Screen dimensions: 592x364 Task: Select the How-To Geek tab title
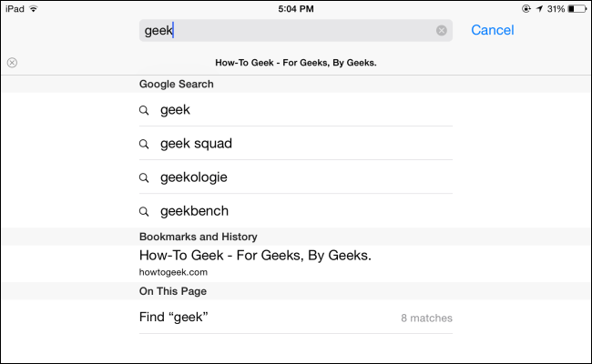tap(296, 63)
